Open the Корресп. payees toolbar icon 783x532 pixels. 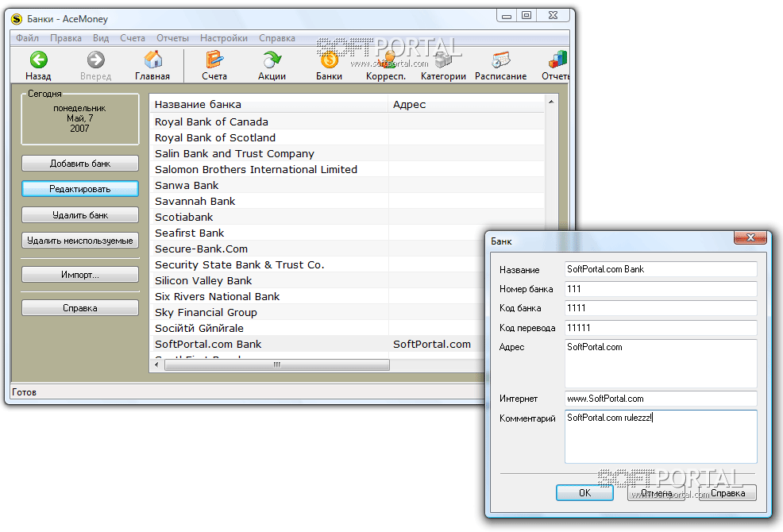coord(386,60)
